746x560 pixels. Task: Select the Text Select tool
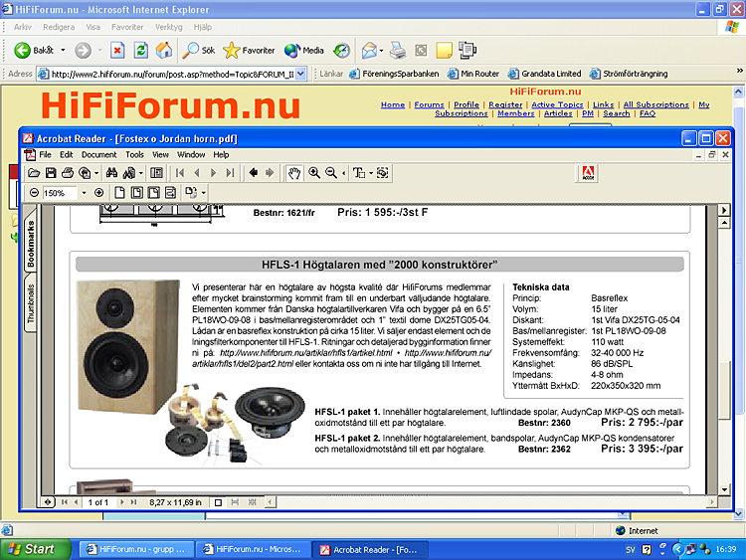[359, 173]
